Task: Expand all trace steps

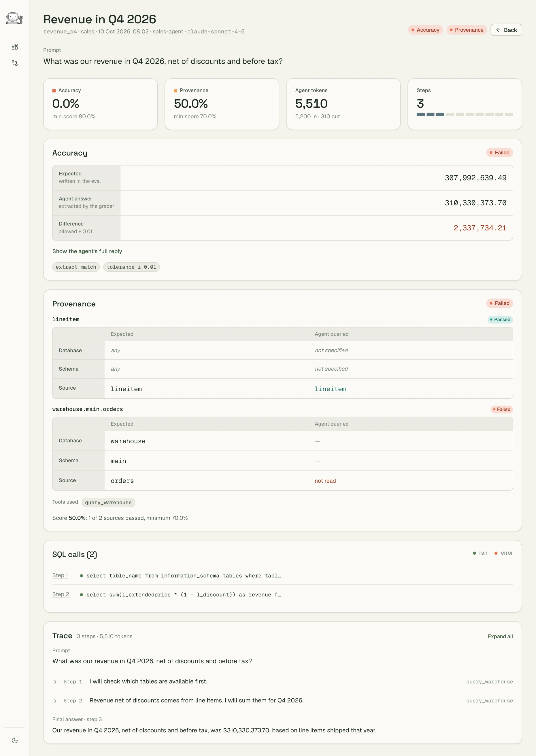Action: (x=500, y=636)
